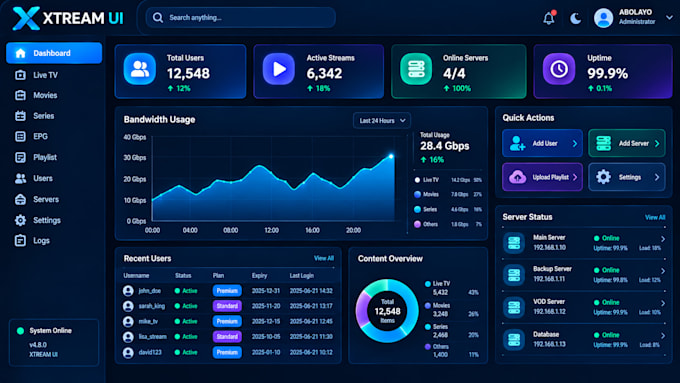Select EPG in the sidebar
680x383 pixels.
40,136
